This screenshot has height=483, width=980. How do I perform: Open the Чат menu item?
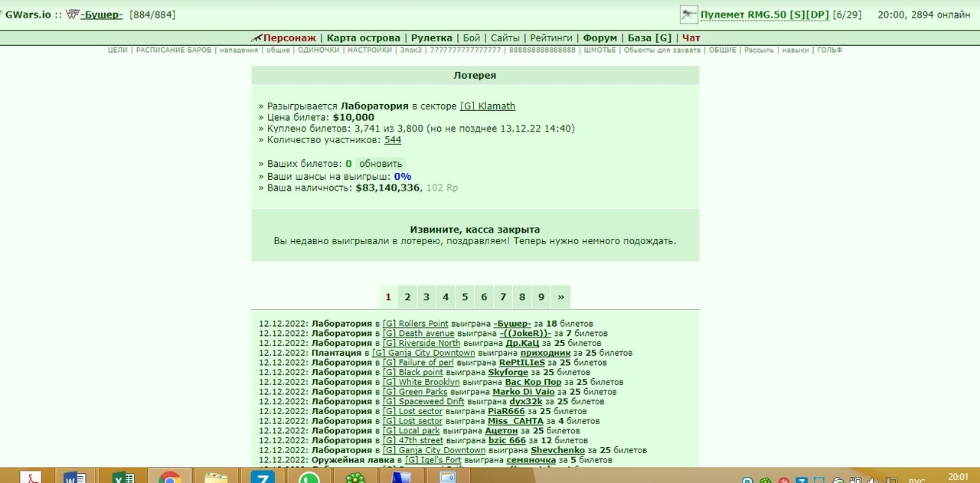click(x=691, y=38)
